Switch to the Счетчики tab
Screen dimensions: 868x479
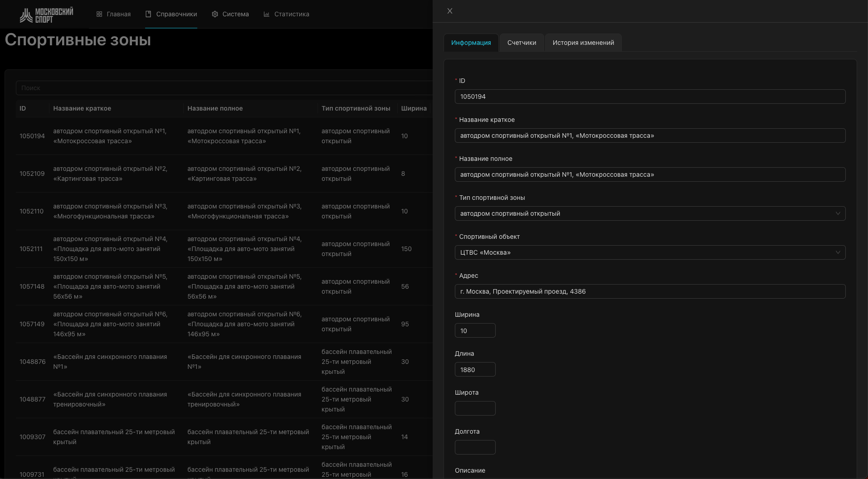[x=522, y=43]
